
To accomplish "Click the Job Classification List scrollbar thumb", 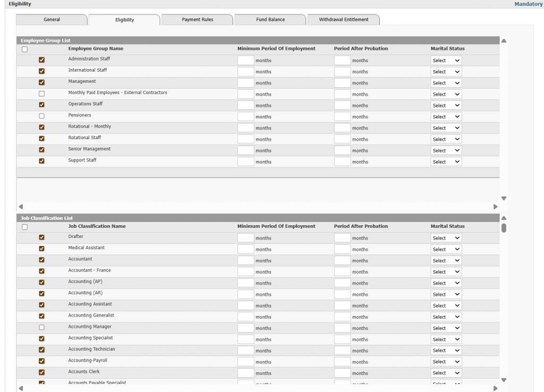I will click(x=504, y=228).
